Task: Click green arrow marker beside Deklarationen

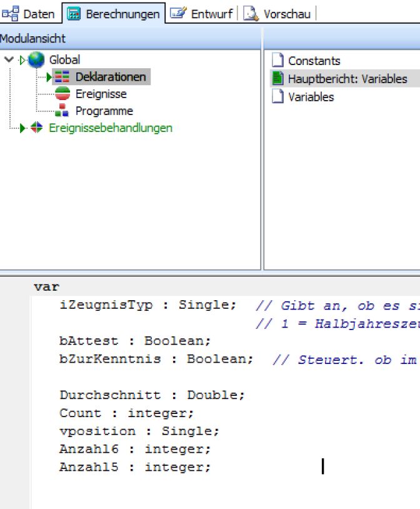Action: coord(49,77)
